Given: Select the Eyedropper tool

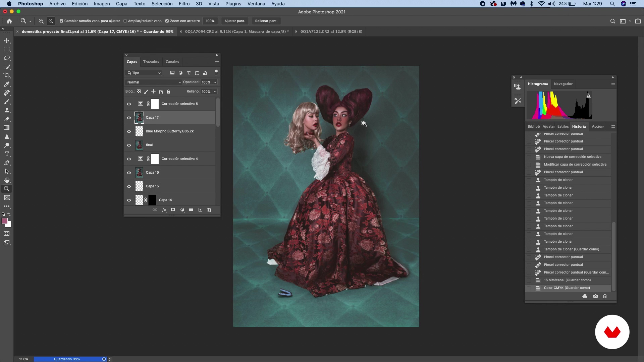Looking at the screenshot, I should pyautogui.click(x=7, y=84).
